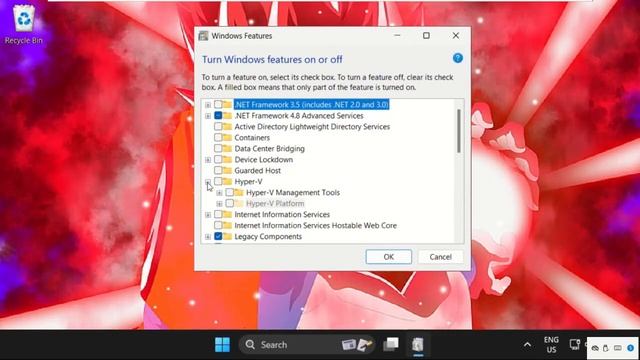
Task: Enable the Internet Information Services checkbox
Action: 218,214
